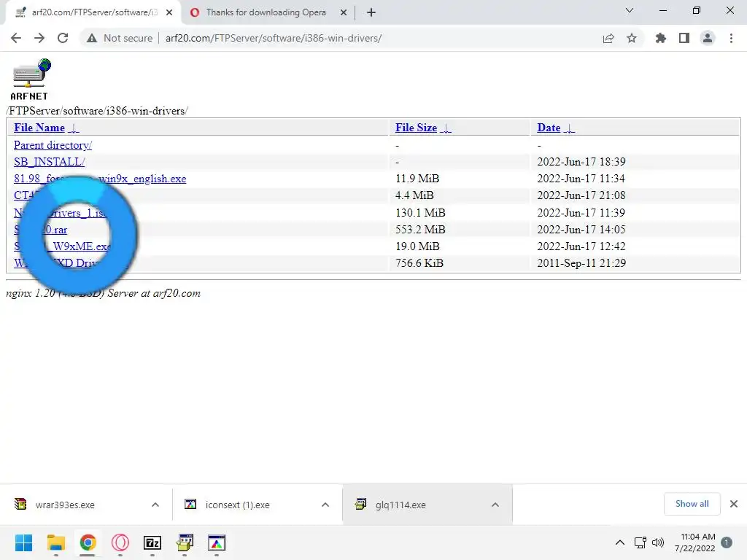747x560 pixels.
Task: Open Opera browser from taskbar
Action: pyautogui.click(x=120, y=542)
